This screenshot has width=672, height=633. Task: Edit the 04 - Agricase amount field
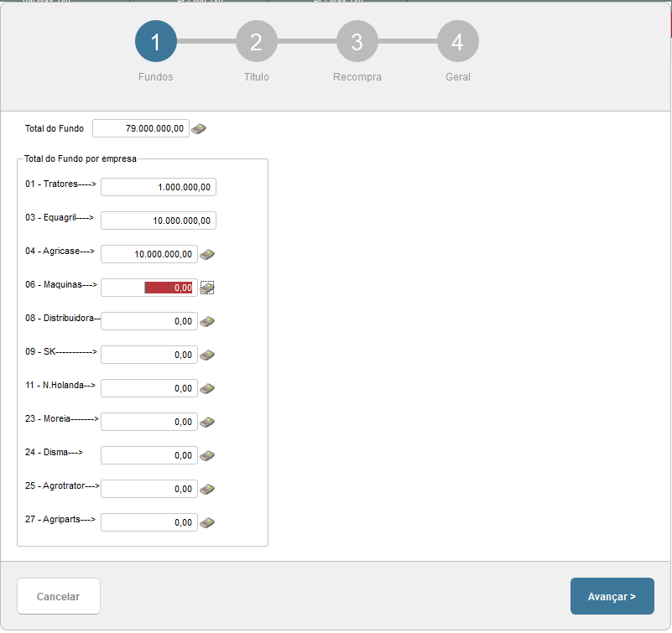(149, 254)
